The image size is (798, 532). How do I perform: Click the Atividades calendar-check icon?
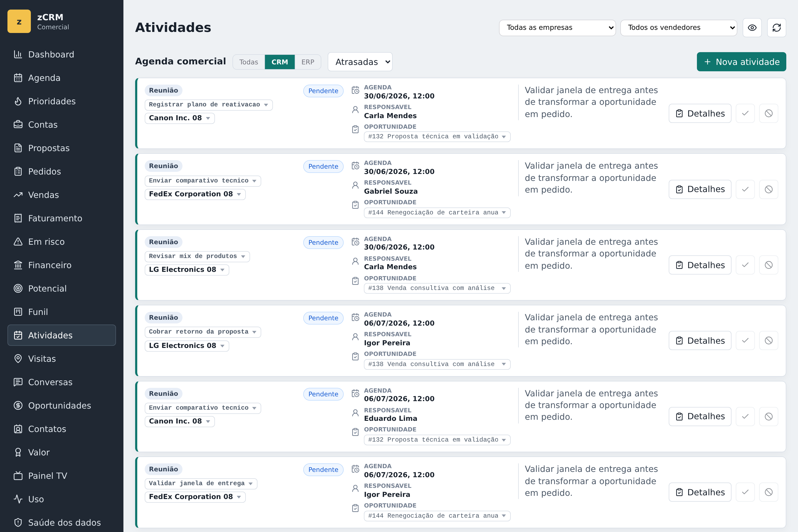(x=18, y=335)
